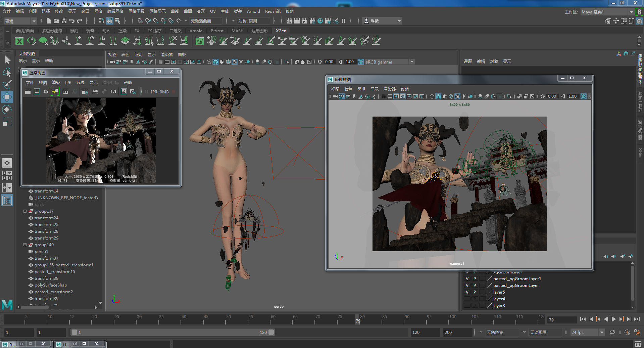Enable the visibility box for layer4

pyautogui.click(x=467, y=299)
